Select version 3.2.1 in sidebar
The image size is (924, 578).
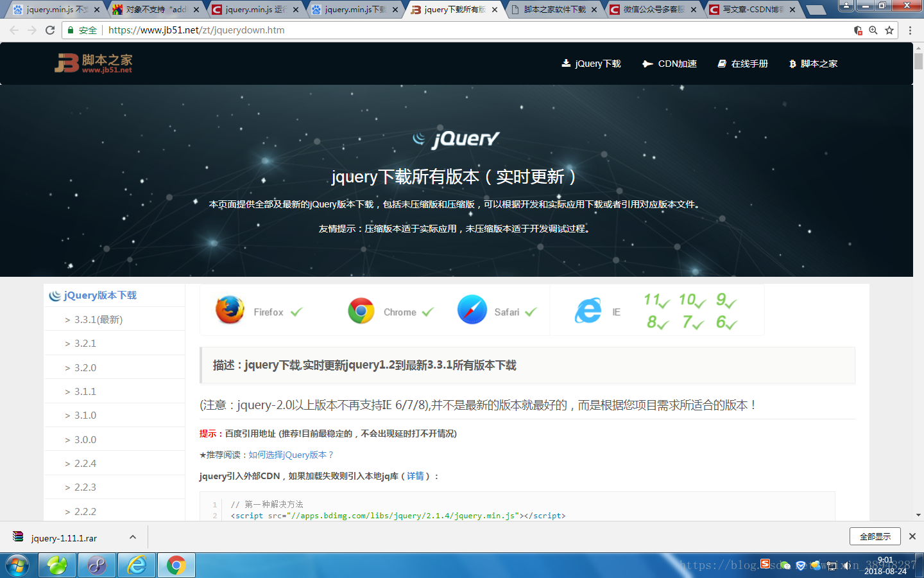[x=115, y=343]
